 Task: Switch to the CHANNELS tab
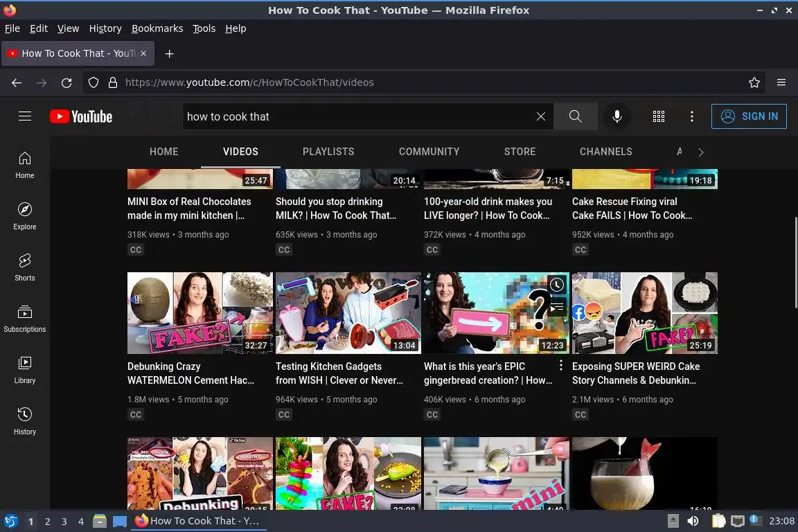tap(605, 152)
